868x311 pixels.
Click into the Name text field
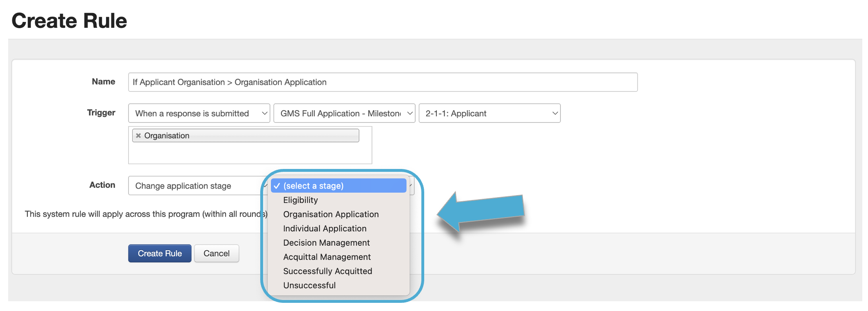click(x=382, y=82)
